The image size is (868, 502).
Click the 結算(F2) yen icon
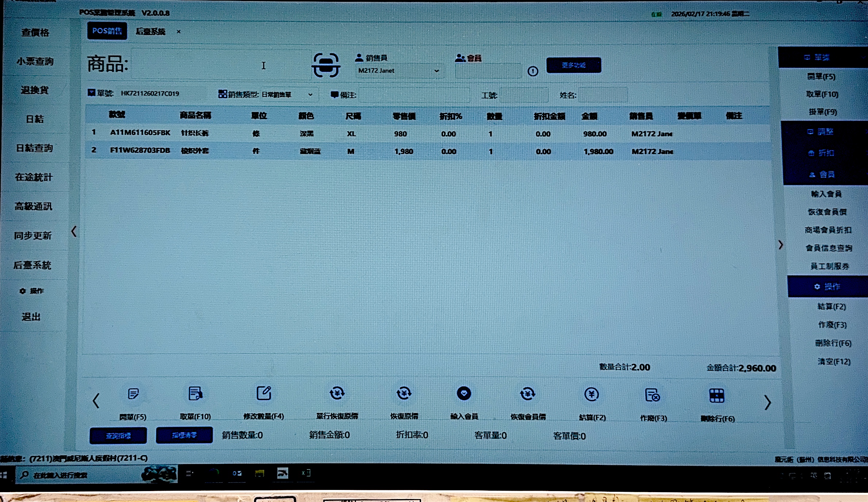(x=591, y=394)
